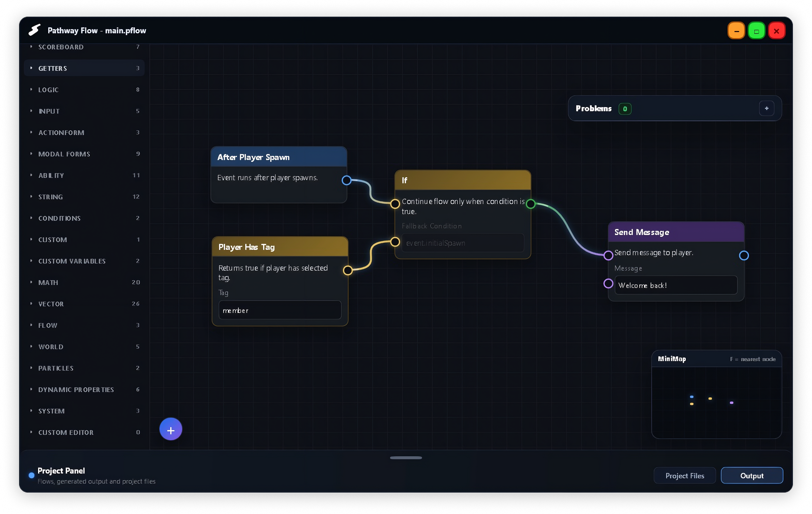Click the 'Pathway Flow - main.pflow' title
The image size is (812, 514).
coord(97,31)
